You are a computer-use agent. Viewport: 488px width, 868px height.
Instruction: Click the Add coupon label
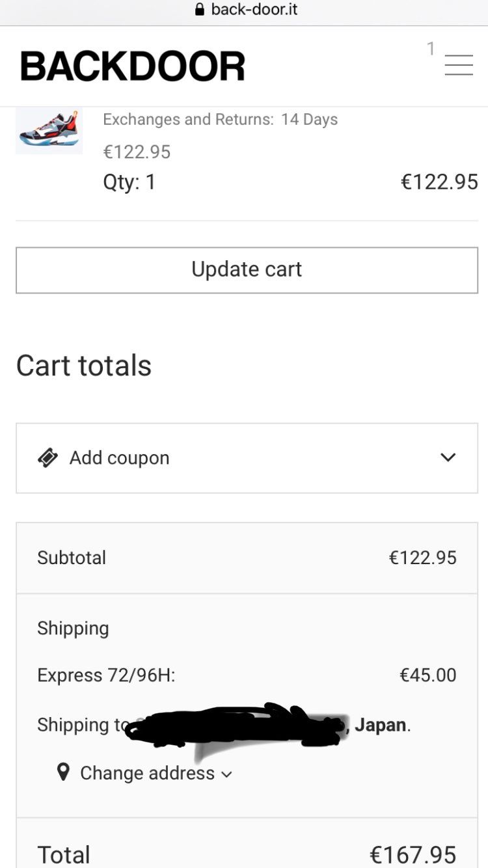(x=119, y=458)
